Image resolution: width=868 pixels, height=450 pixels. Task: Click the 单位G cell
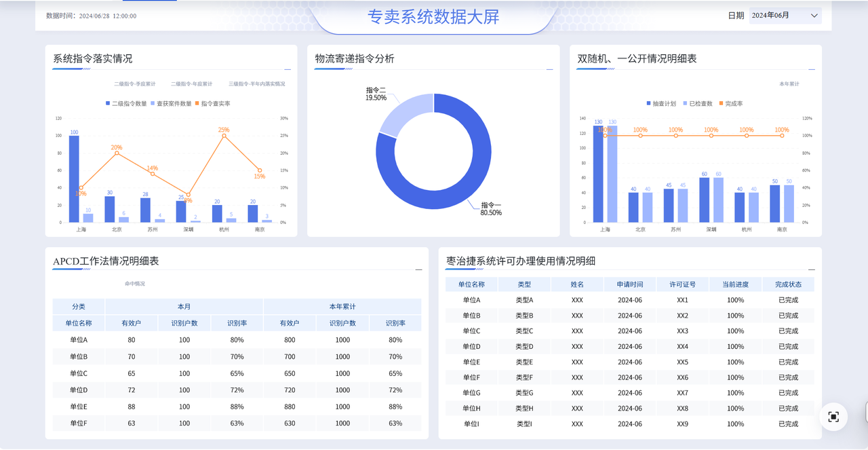471,393
